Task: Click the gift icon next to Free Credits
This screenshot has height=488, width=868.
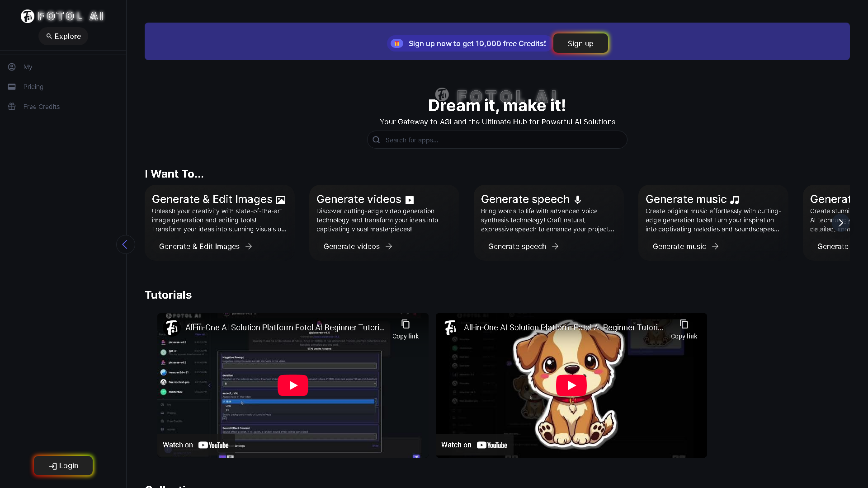Action: [11, 107]
